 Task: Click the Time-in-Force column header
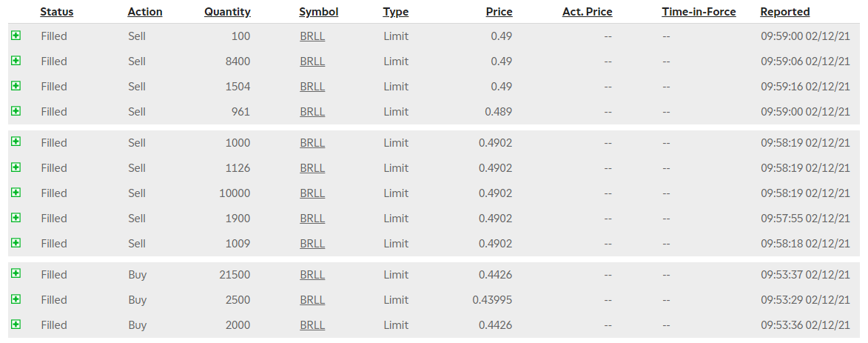(697, 12)
